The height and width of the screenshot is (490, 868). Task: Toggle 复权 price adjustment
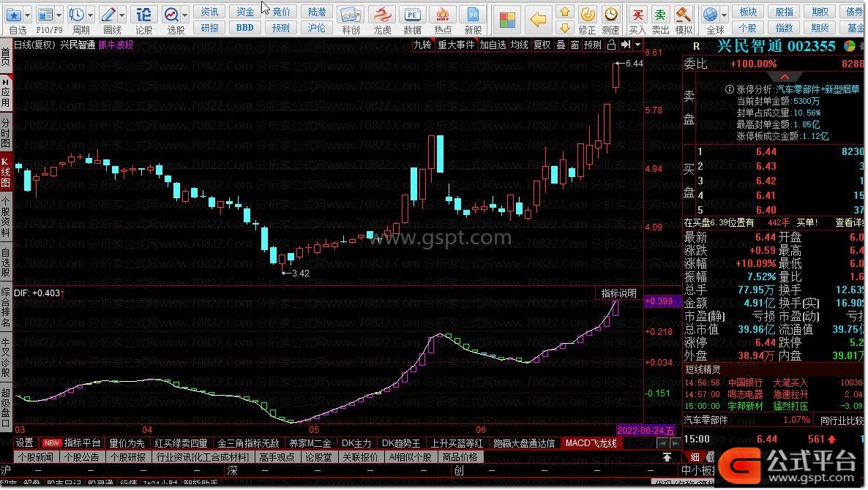pyautogui.click(x=542, y=45)
